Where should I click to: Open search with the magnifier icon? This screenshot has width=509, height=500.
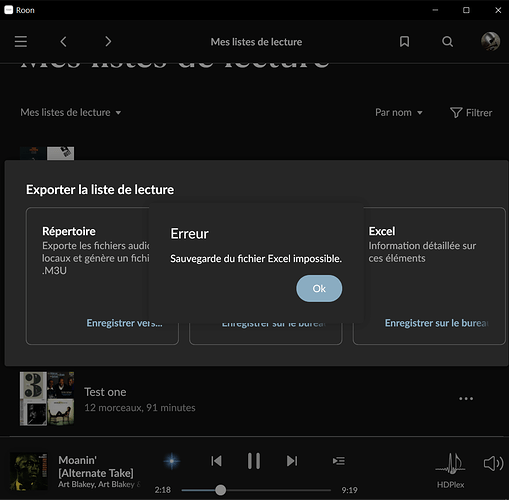pos(447,42)
